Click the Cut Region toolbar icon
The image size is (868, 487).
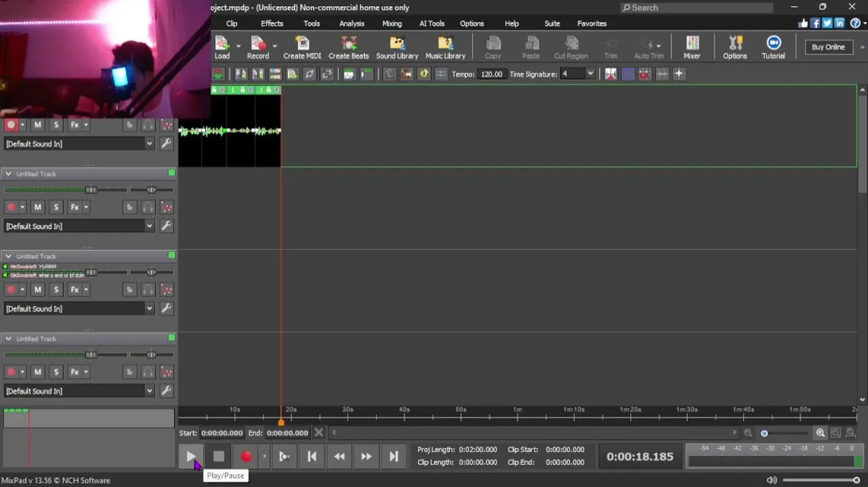[571, 47]
